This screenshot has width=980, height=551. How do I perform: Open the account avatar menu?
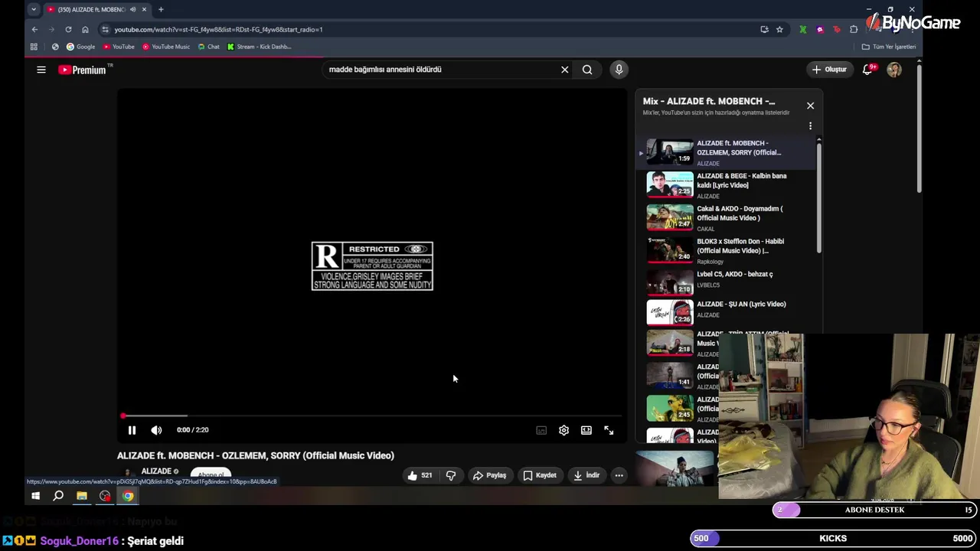pos(894,70)
